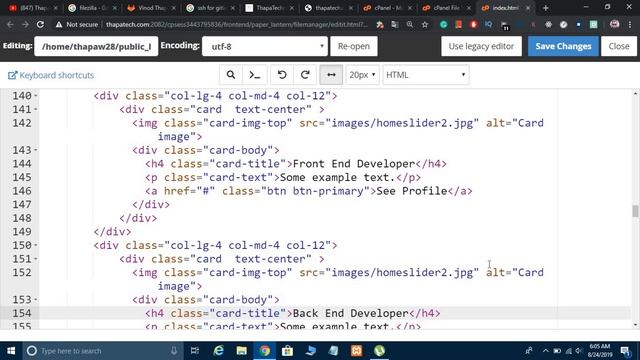The height and width of the screenshot is (360, 640).
Task: Click line number 149 in gutter
Action: tap(22, 231)
